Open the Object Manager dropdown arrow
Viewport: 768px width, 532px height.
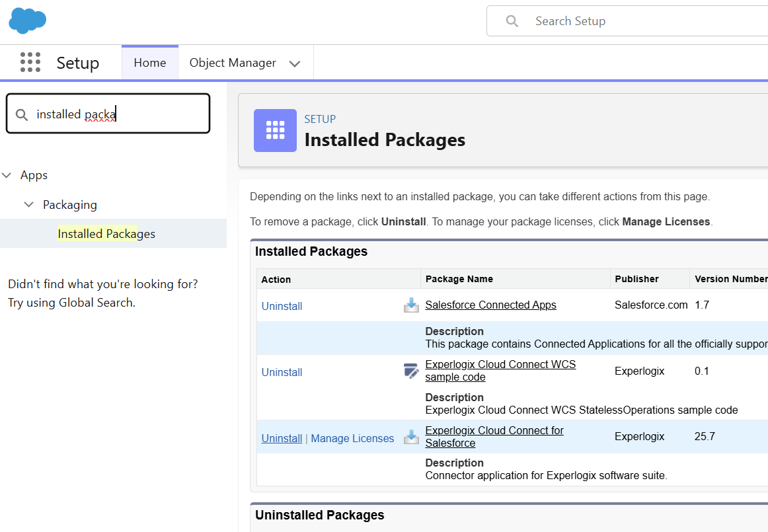click(294, 63)
